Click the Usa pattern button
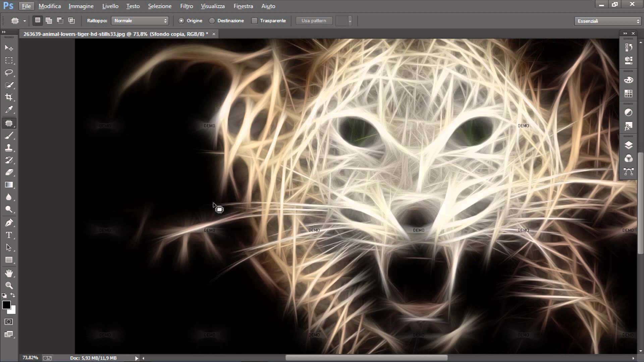 point(313,20)
